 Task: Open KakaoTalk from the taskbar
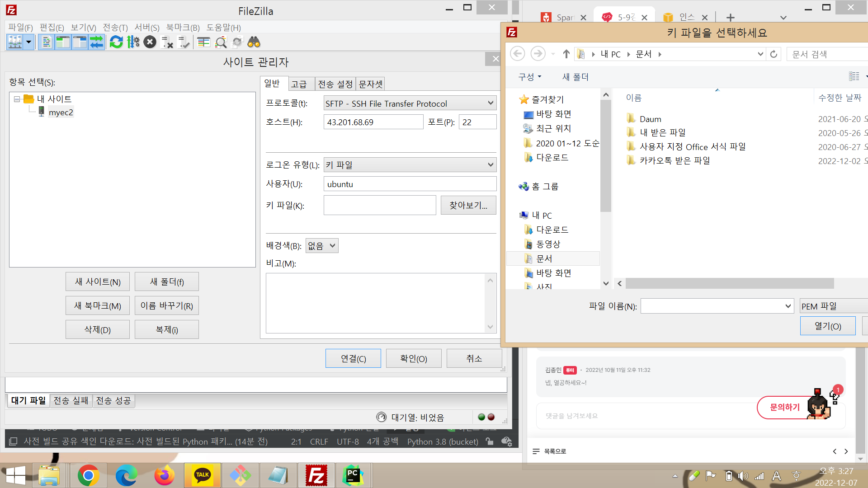[x=203, y=475]
